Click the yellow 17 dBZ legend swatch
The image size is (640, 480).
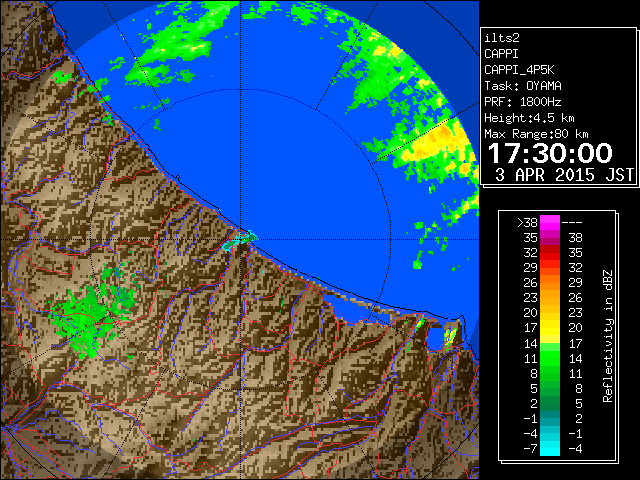[x=550, y=328]
